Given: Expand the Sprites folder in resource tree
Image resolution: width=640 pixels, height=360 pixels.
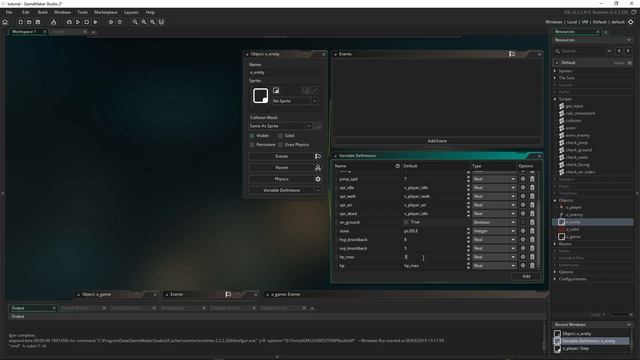Looking at the screenshot, I should coord(555,71).
